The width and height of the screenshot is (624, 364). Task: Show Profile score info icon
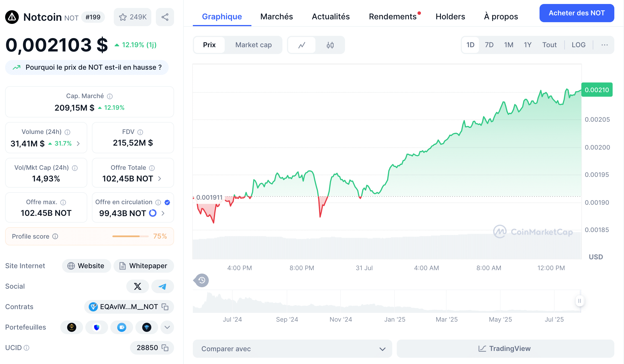(x=55, y=236)
